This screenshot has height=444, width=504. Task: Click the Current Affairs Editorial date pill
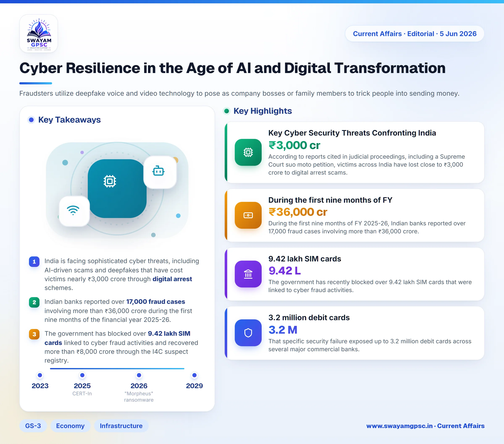[415, 34]
